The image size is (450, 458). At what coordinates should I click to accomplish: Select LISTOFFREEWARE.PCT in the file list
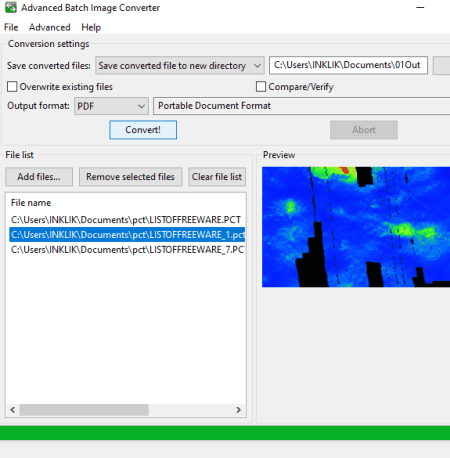point(126,220)
